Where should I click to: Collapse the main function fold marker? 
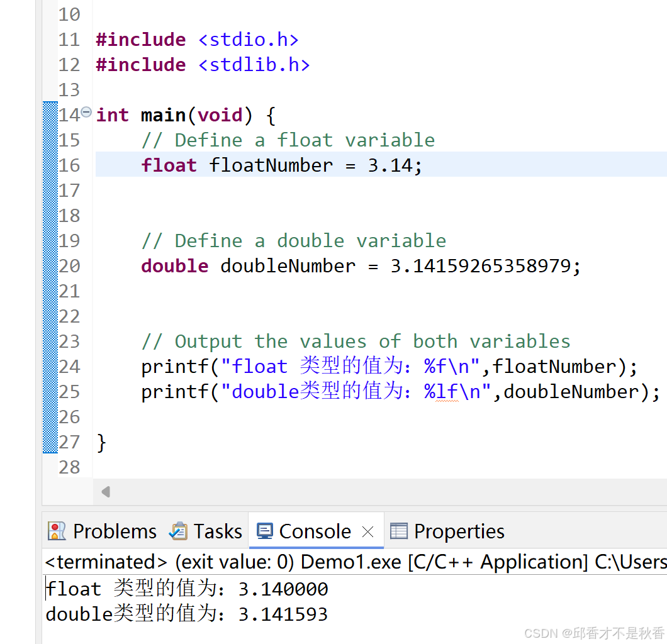tap(86, 111)
